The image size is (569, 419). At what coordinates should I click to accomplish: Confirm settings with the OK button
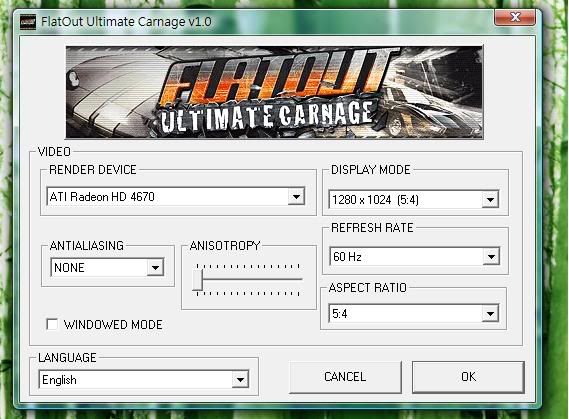[x=468, y=377]
